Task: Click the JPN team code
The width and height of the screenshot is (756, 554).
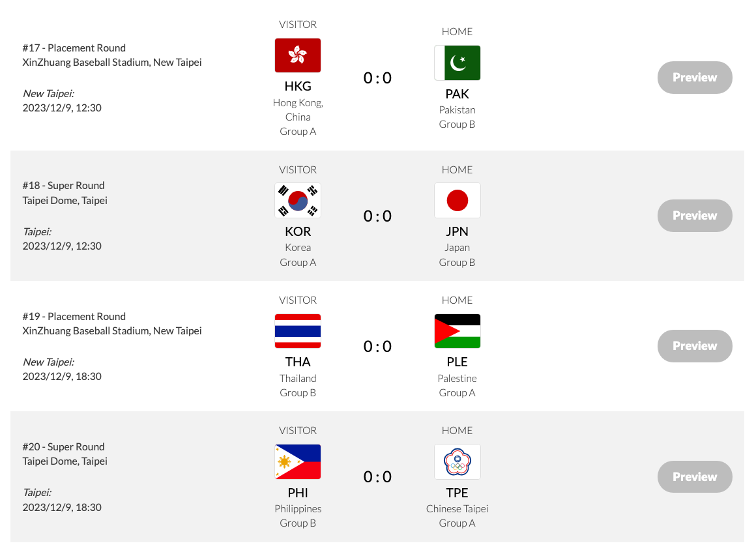Action: point(457,231)
